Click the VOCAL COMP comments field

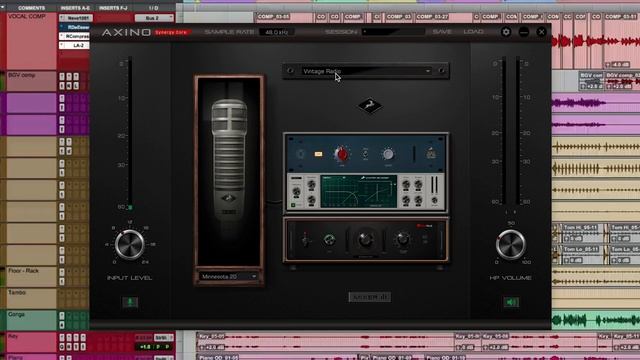click(x=31, y=42)
